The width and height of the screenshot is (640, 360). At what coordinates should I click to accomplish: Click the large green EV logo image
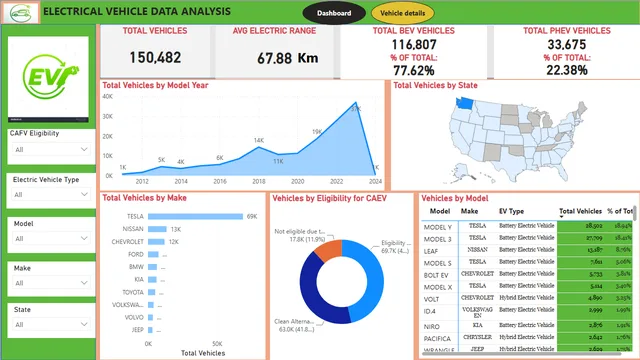coord(48,79)
